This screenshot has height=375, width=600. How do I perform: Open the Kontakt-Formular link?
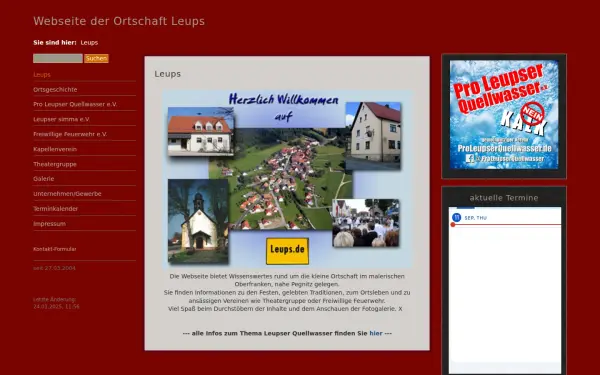[x=55, y=249]
